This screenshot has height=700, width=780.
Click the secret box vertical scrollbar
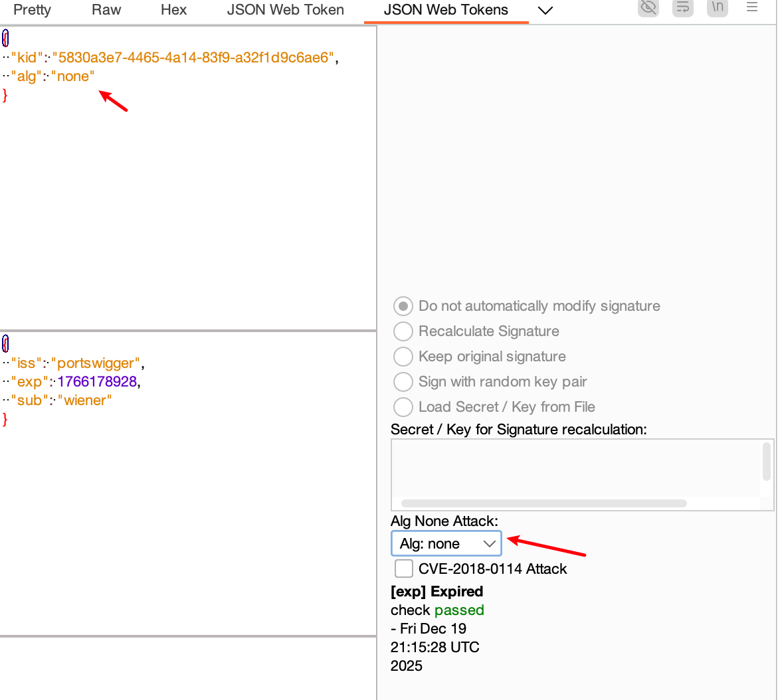click(x=767, y=462)
